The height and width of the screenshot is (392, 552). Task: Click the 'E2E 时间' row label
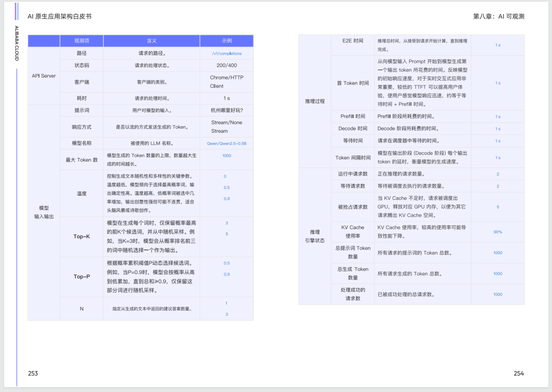coord(353,41)
